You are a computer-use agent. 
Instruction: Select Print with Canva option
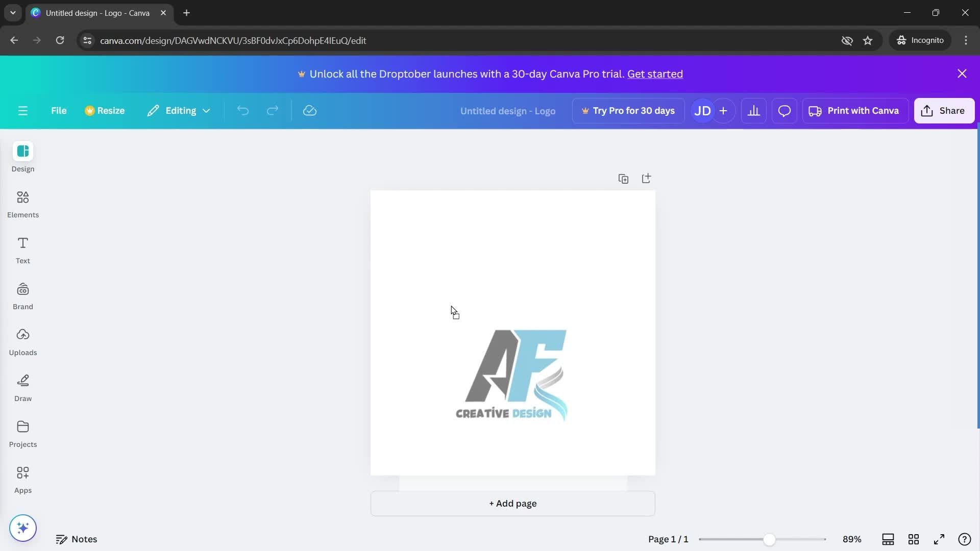[855, 110]
